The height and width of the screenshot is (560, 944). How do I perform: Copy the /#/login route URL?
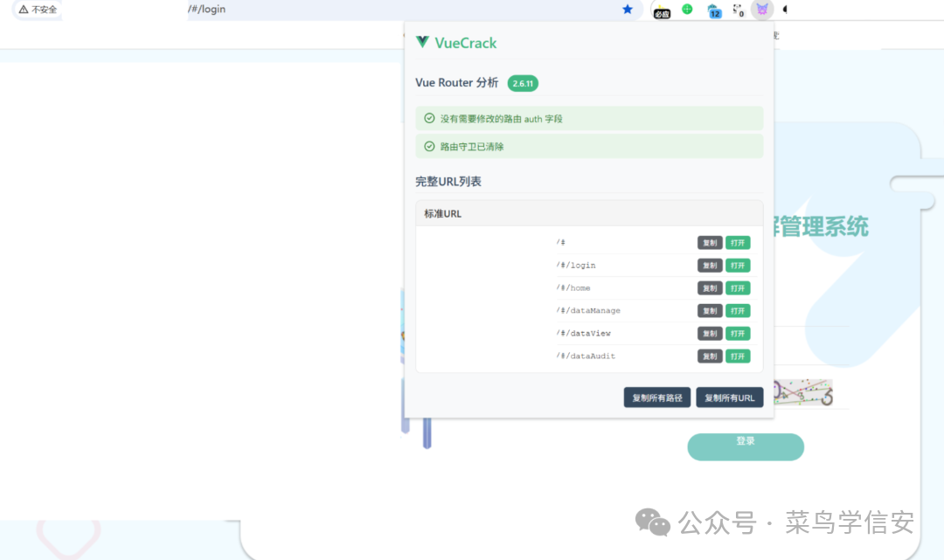click(709, 265)
